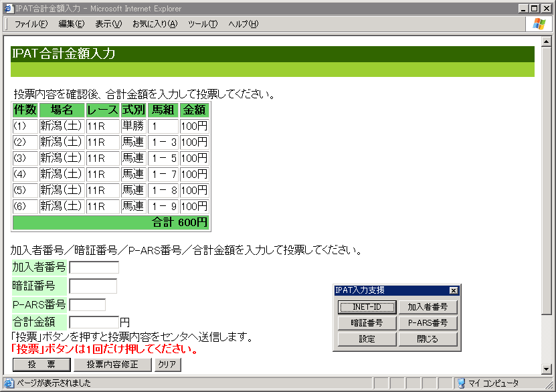Click the 暗証番号 input field
556x392 pixels.
pos(93,286)
